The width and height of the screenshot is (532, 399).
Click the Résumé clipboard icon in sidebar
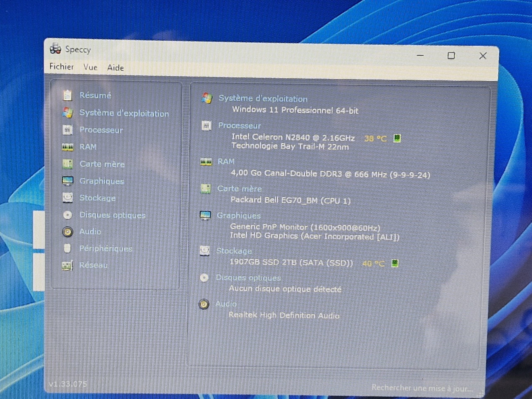(x=68, y=95)
